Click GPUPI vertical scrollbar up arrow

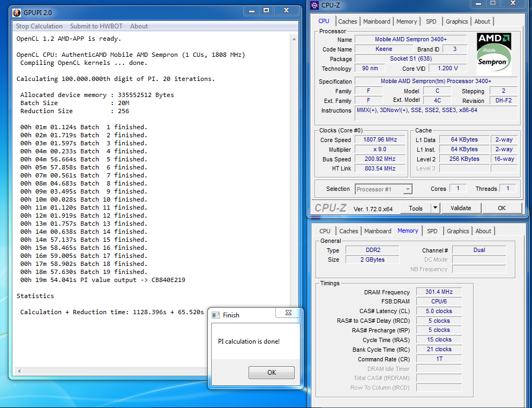coord(294,39)
